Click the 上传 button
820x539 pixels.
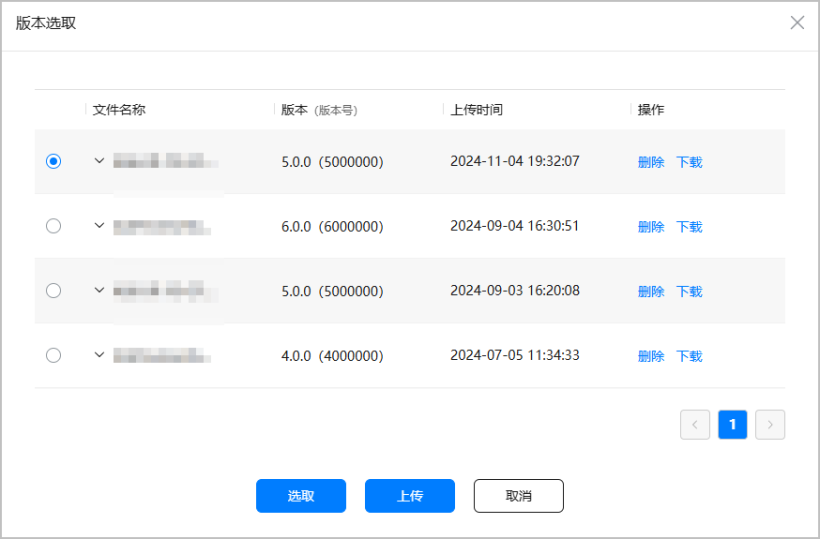click(x=410, y=496)
